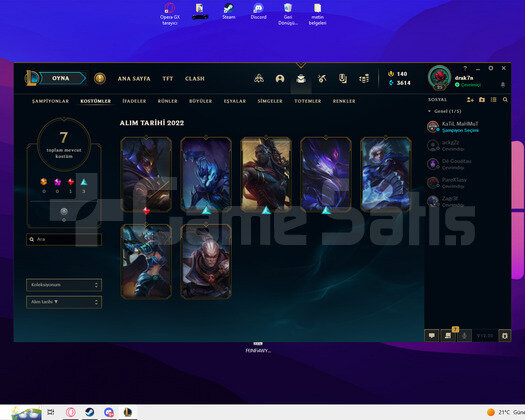The width and height of the screenshot is (525, 420).
Task: Select the first skin card with red gem
Action: [x=146, y=174]
